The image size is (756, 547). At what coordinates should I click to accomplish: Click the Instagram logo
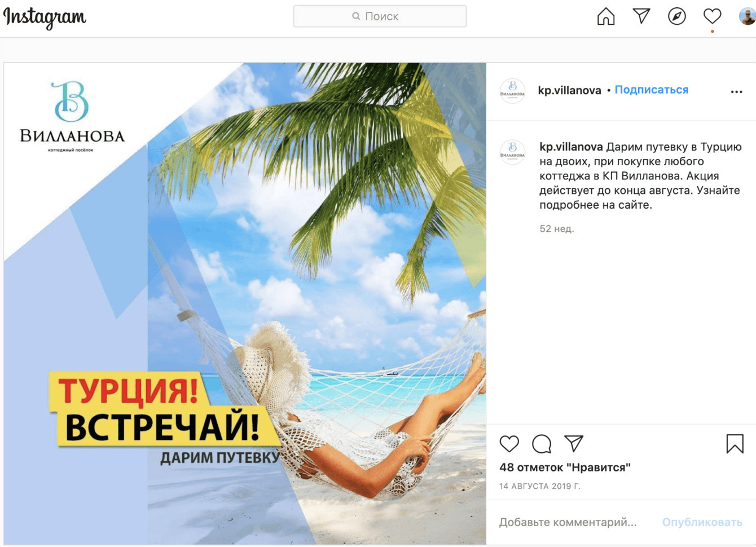click(45, 17)
